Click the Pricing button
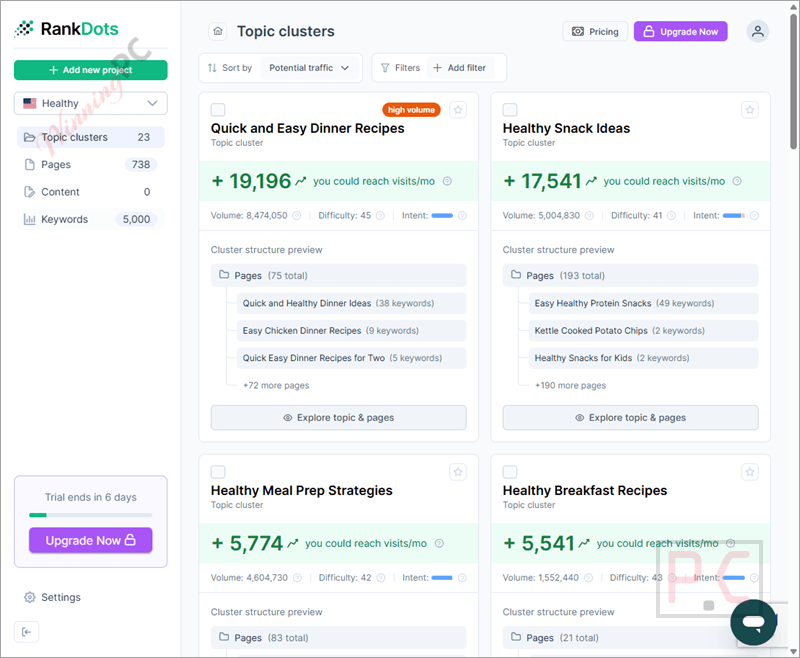 click(x=595, y=32)
